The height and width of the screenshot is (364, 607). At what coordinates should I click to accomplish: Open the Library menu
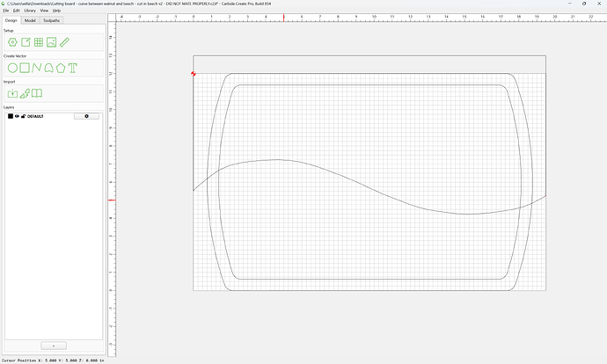coord(30,11)
